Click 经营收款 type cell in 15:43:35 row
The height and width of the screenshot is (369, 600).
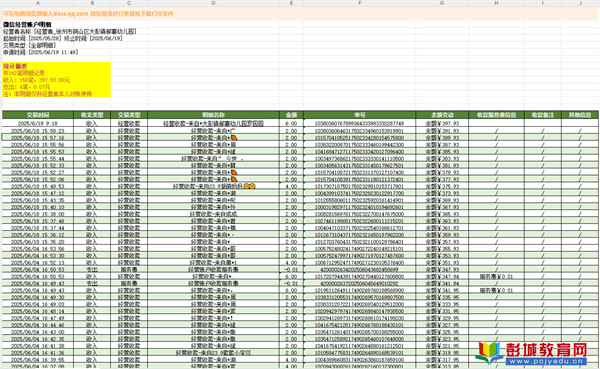click(x=129, y=200)
